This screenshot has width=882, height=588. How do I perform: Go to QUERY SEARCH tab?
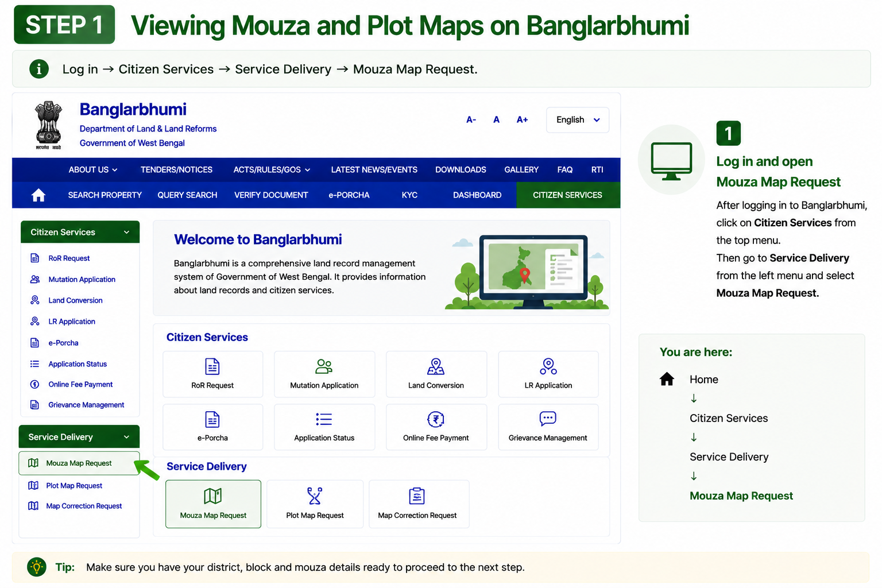tap(187, 195)
